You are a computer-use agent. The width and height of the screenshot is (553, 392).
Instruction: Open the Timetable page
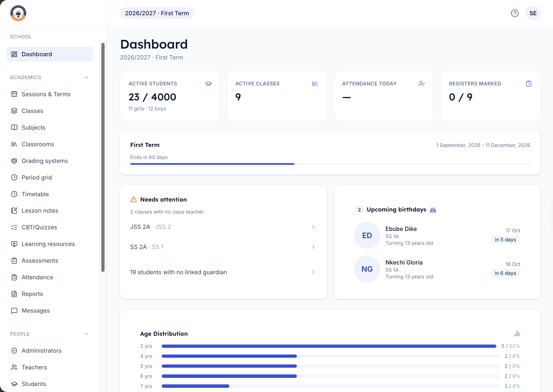(50, 194)
